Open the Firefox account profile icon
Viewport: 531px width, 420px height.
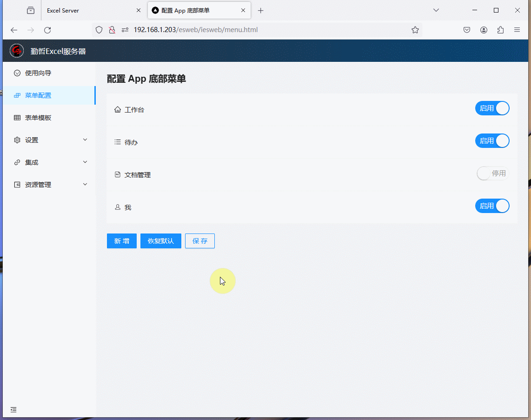pyautogui.click(x=484, y=30)
